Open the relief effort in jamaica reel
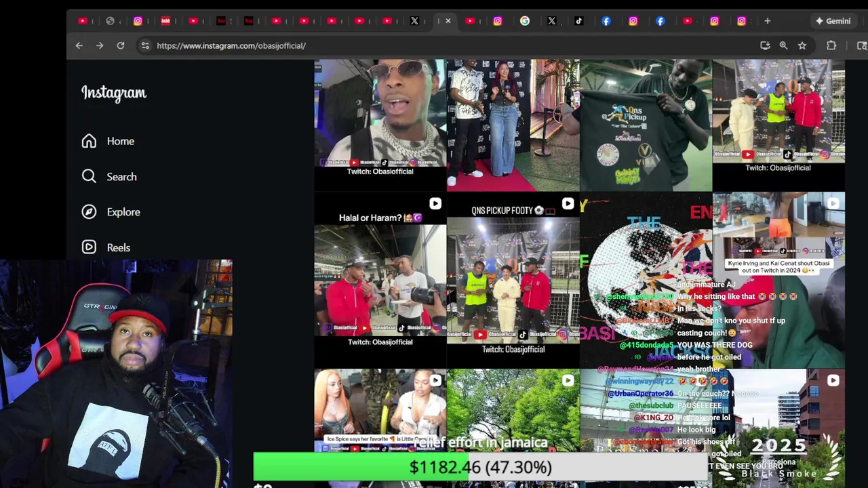Image resolution: width=868 pixels, height=488 pixels. pos(513,410)
